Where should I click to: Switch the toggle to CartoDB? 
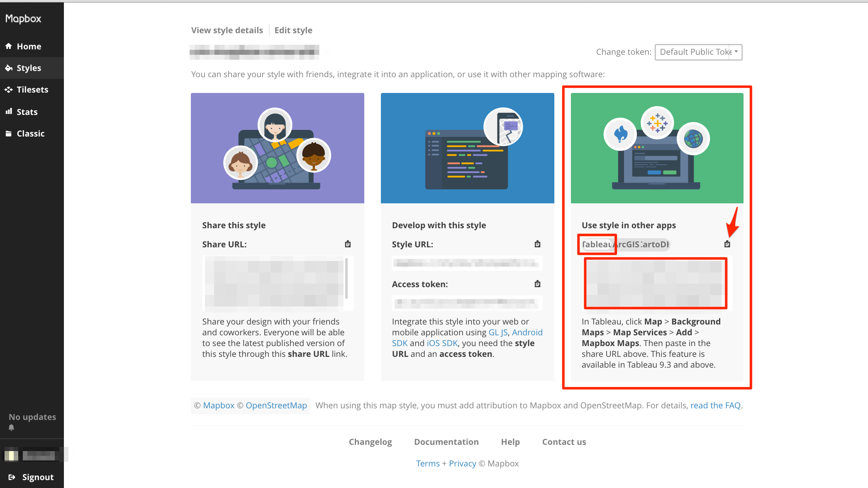pyautogui.click(x=656, y=244)
